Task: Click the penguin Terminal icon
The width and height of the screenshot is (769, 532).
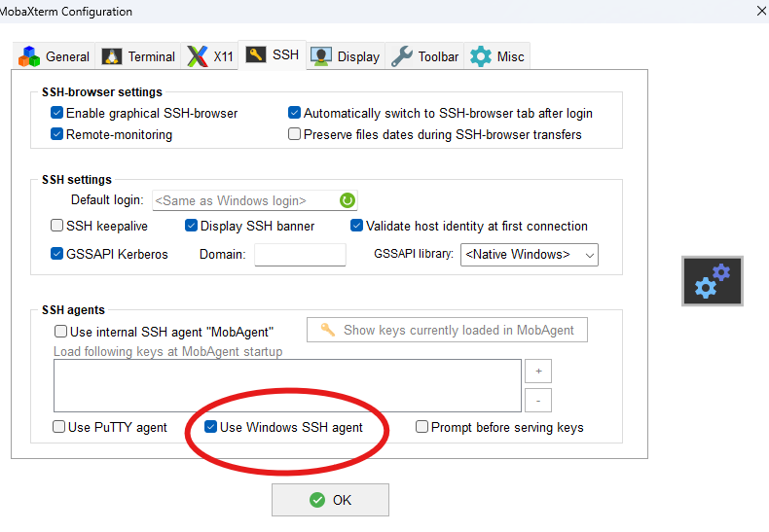Action: point(112,56)
